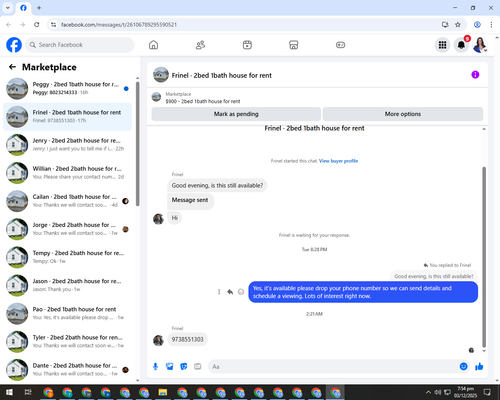Open File Explorer on taskbar
500x400 pixels.
click(x=163, y=392)
